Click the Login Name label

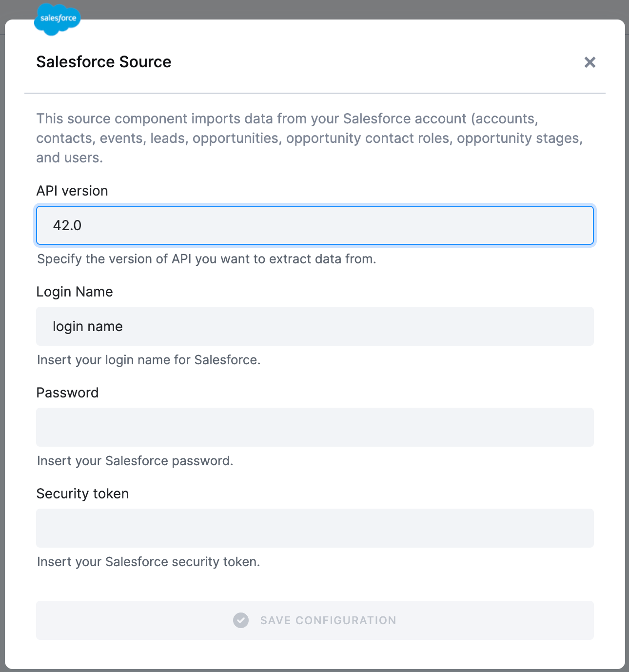coord(74,292)
